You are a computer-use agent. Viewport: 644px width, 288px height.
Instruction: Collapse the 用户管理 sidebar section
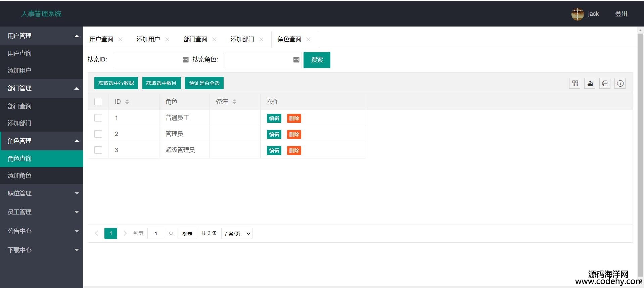tap(42, 36)
